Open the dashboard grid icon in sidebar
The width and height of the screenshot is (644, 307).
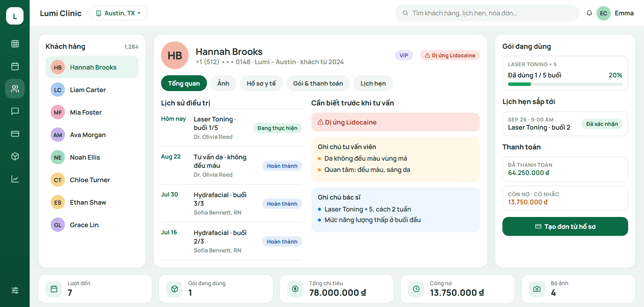click(x=15, y=44)
